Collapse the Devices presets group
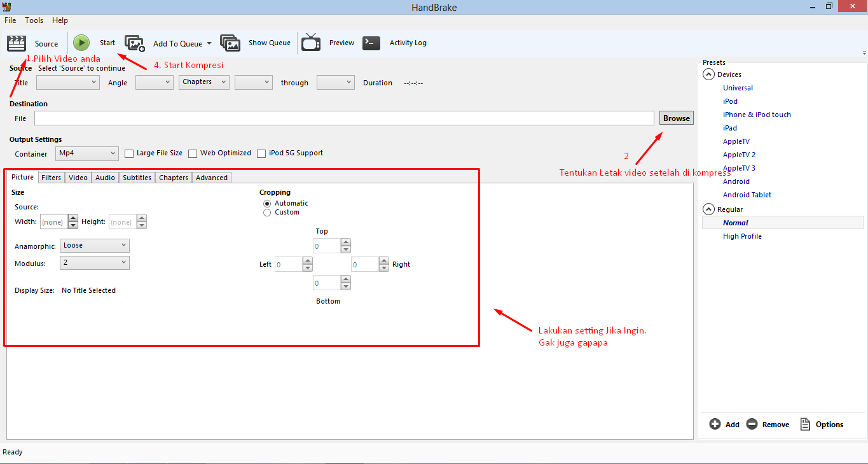Viewport: 868px width, 464px height. [708, 74]
